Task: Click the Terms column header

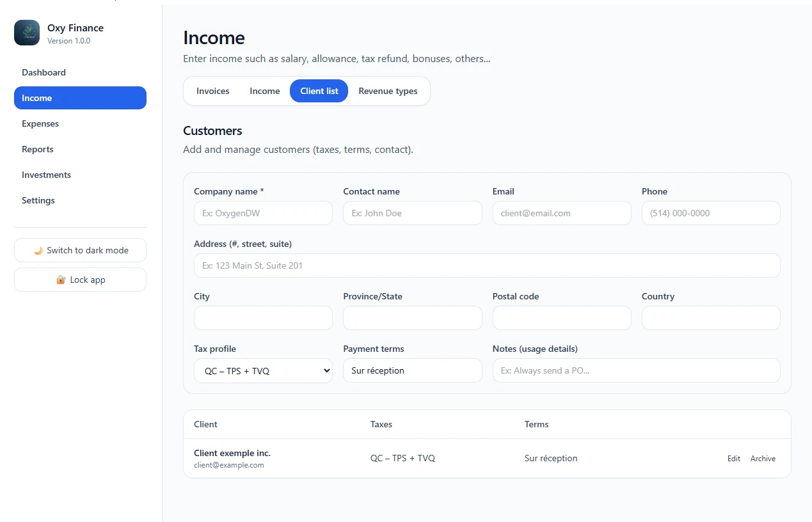Action: click(x=537, y=424)
